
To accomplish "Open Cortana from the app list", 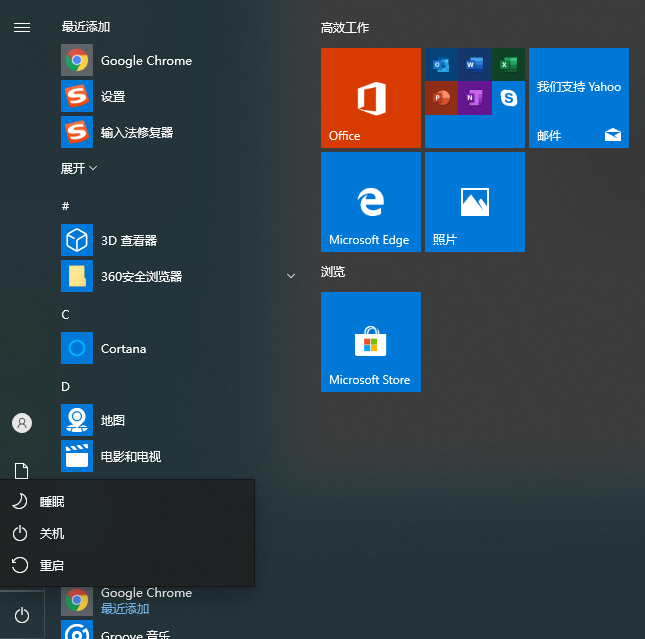I will pyautogui.click(x=123, y=349).
